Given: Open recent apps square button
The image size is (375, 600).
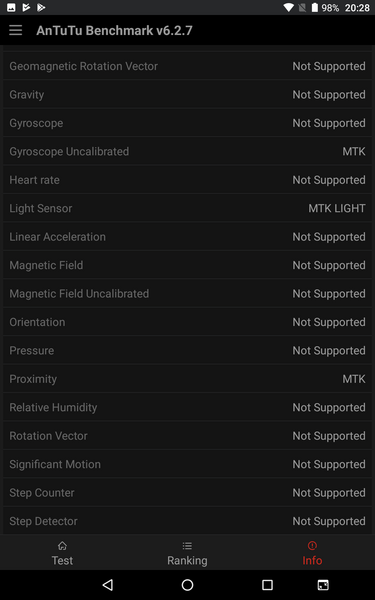Looking at the screenshot, I should [267, 585].
